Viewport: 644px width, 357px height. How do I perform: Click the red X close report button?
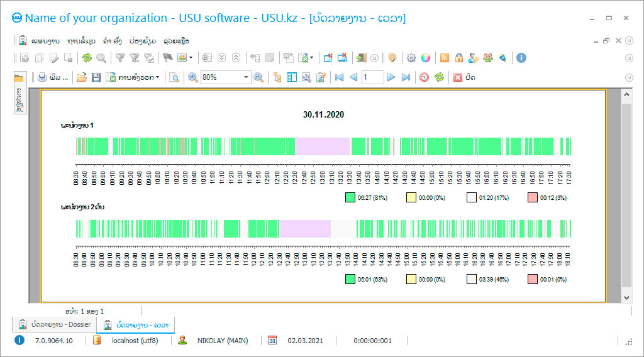pos(458,77)
